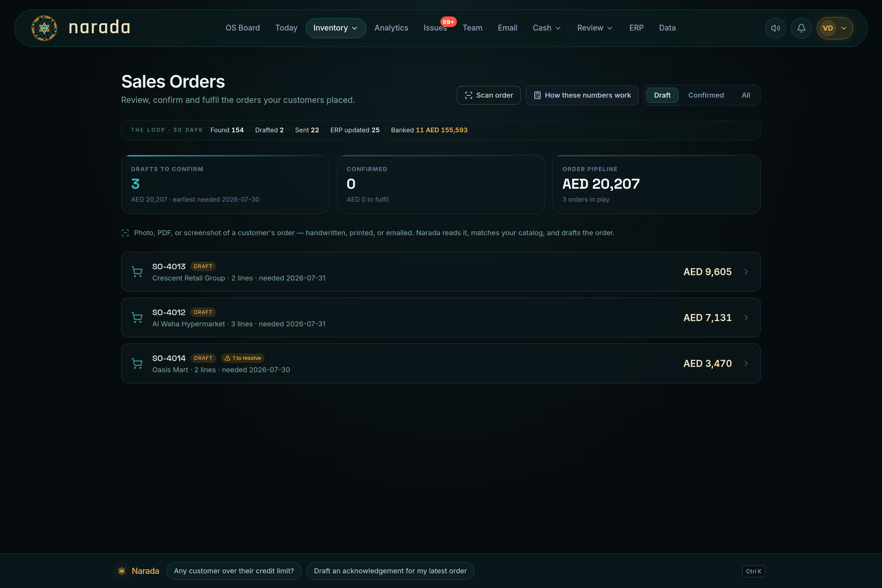
Task: Open order SO-4012
Action: point(441,318)
